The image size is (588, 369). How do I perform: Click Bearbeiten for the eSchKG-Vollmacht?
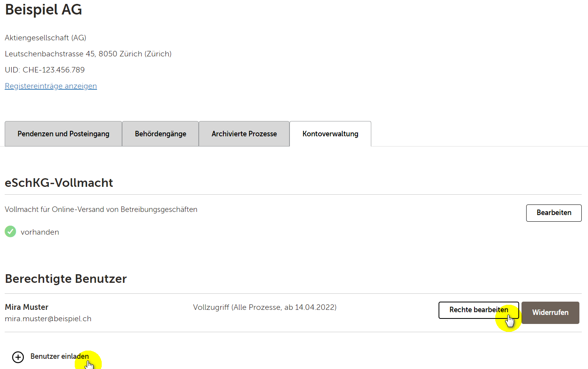tap(554, 213)
